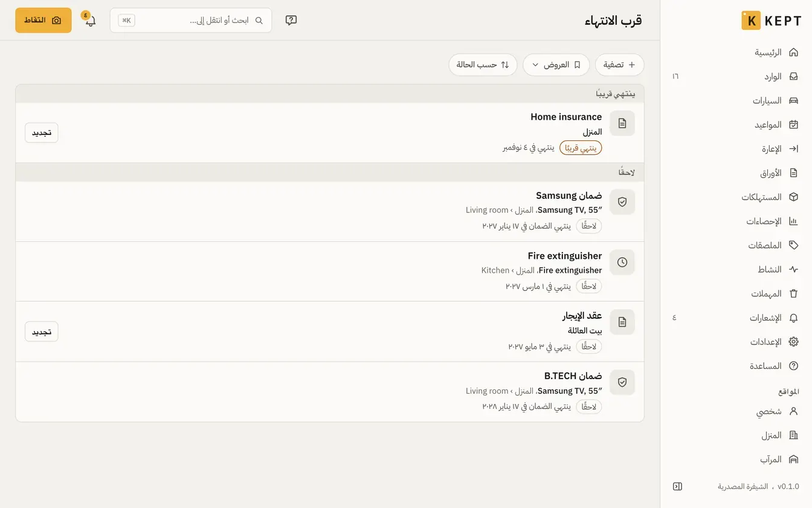Open the ضمان B.TECH item title
Image resolution: width=812 pixels, height=508 pixels.
(x=573, y=376)
